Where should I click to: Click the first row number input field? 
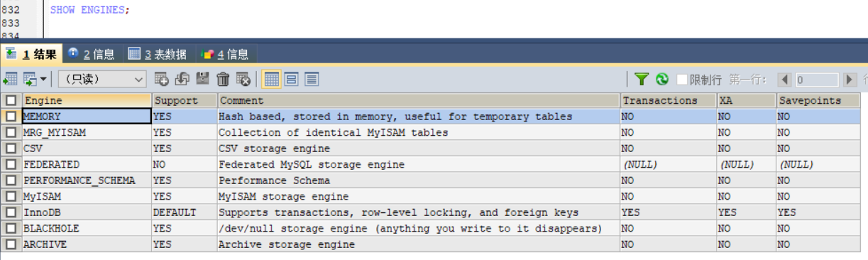point(815,80)
